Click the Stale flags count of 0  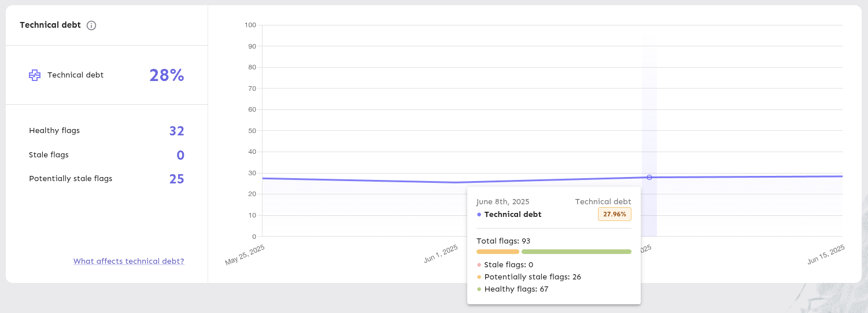(180, 156)
